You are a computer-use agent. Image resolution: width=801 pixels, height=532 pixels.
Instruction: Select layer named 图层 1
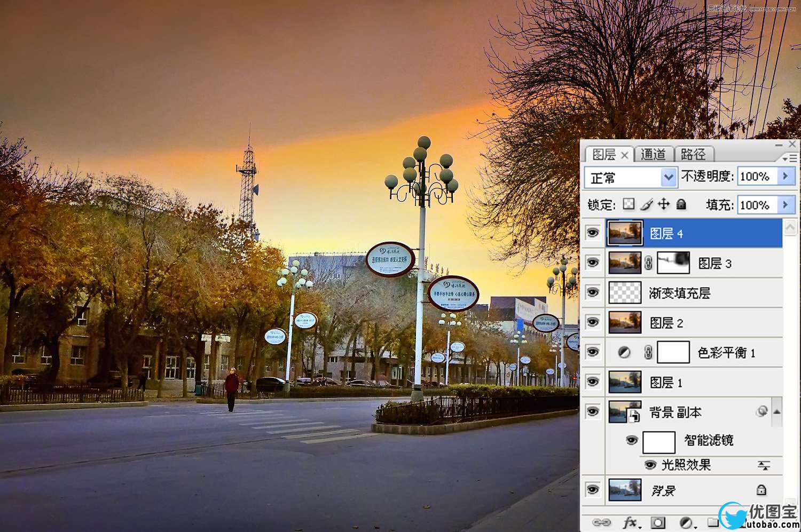666,383
